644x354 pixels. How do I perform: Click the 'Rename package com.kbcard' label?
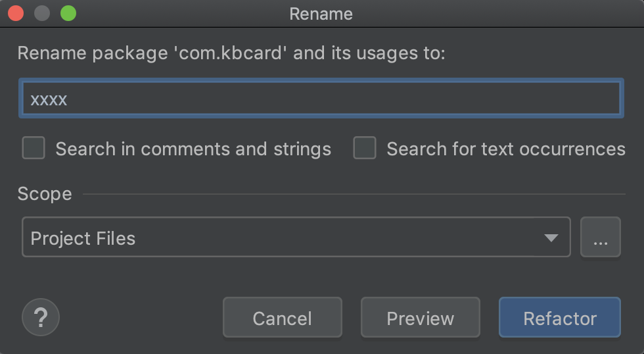point(231,53)
